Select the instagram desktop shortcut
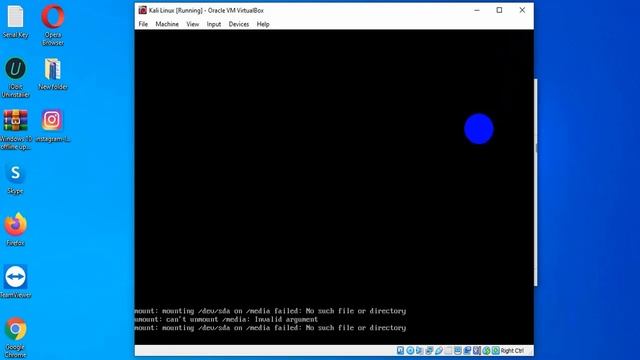Screen dimensions: 640x360 tap(53, 126)
